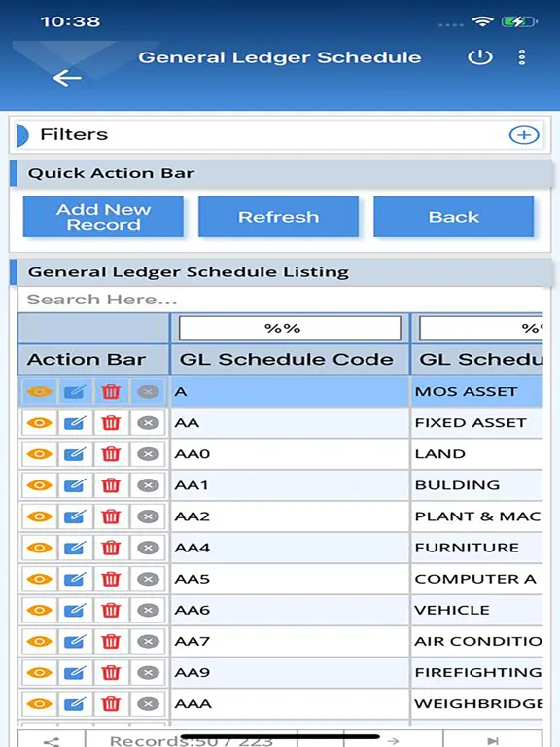The image size is (560, 747).
Task: Delete record AA1 with trash icon
Action: click(x=111, y=485)
